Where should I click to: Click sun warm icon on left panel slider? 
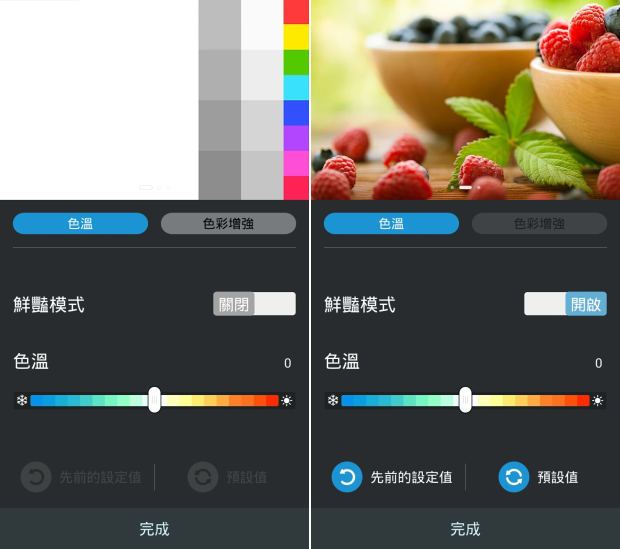[287, 401]
